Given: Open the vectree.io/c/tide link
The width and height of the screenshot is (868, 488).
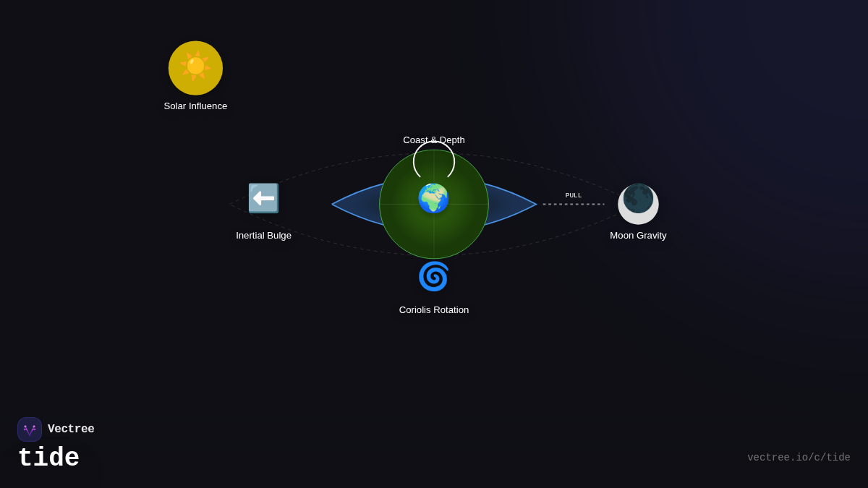Looking at the screenshot, I should 799,458.
